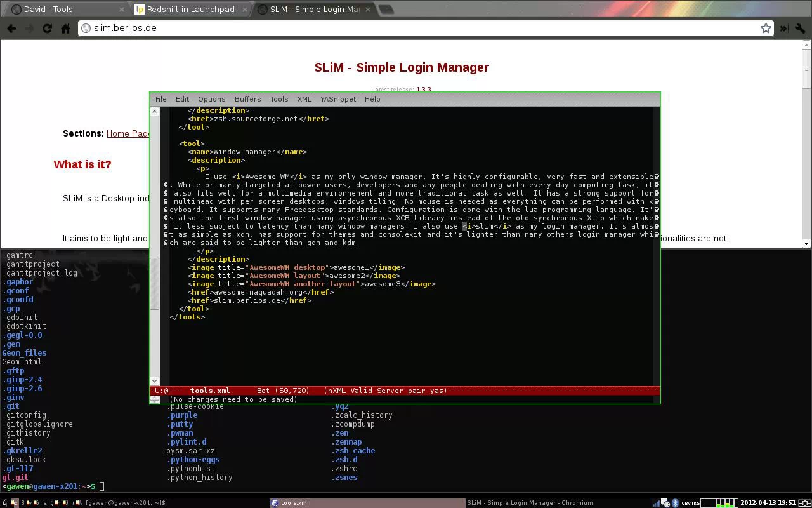Click the browser back arrow

coord(11,29)
